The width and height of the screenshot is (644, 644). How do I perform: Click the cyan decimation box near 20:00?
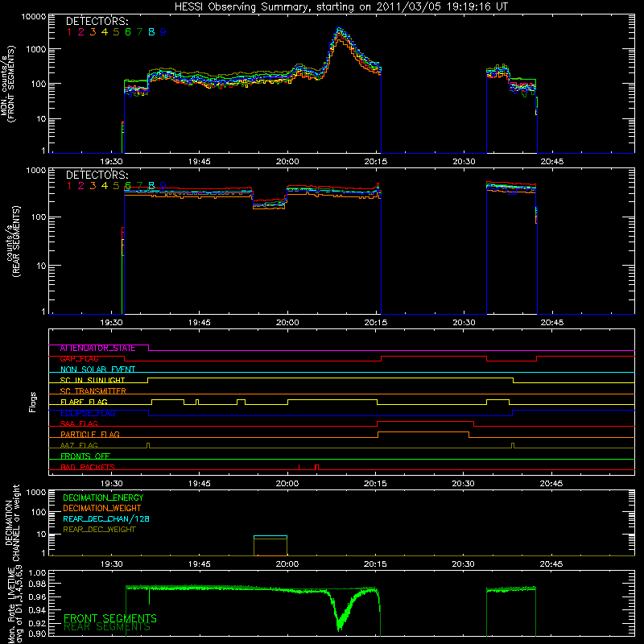click(270, 546)
